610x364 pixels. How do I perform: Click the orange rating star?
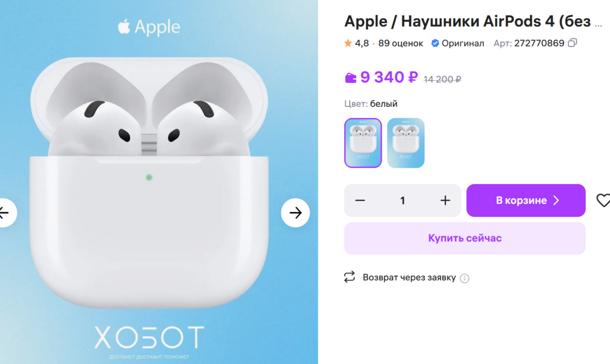[x=348, y=43]
